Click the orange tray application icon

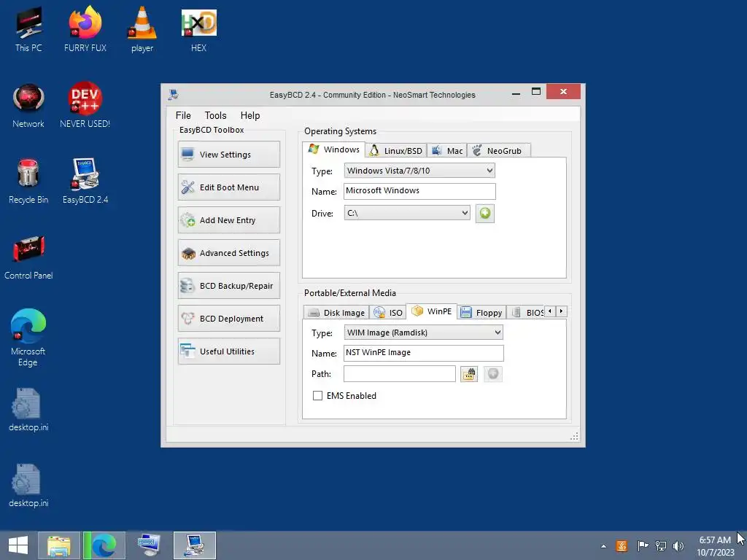pyautogui.click(x=622, y=545)
